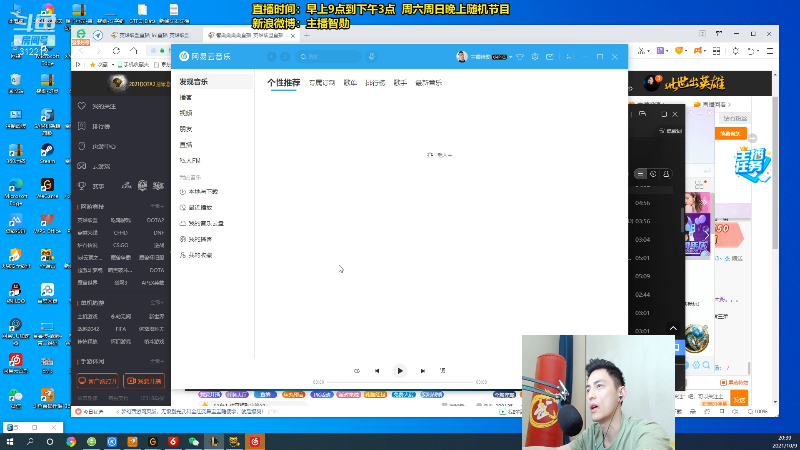Skip to the next track

click(x=422, y=371)
